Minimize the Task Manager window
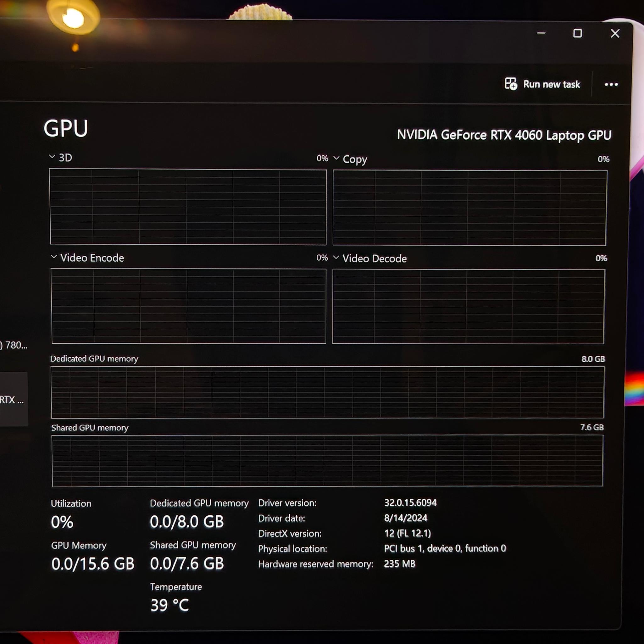 (541, 33)
